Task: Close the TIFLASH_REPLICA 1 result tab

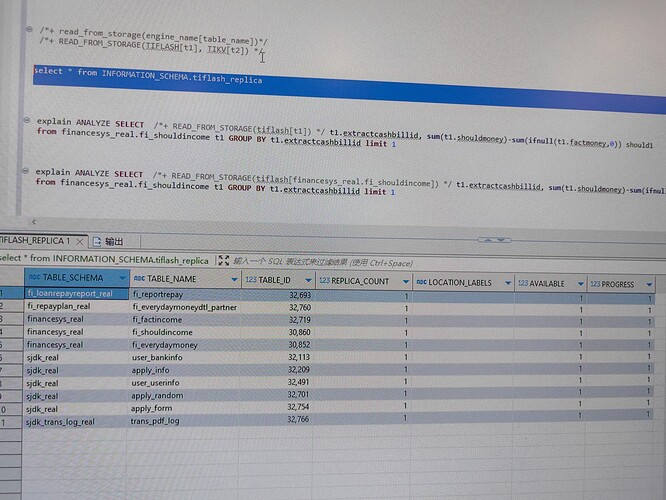Action: pyautogui.click(x=81, y=241)
